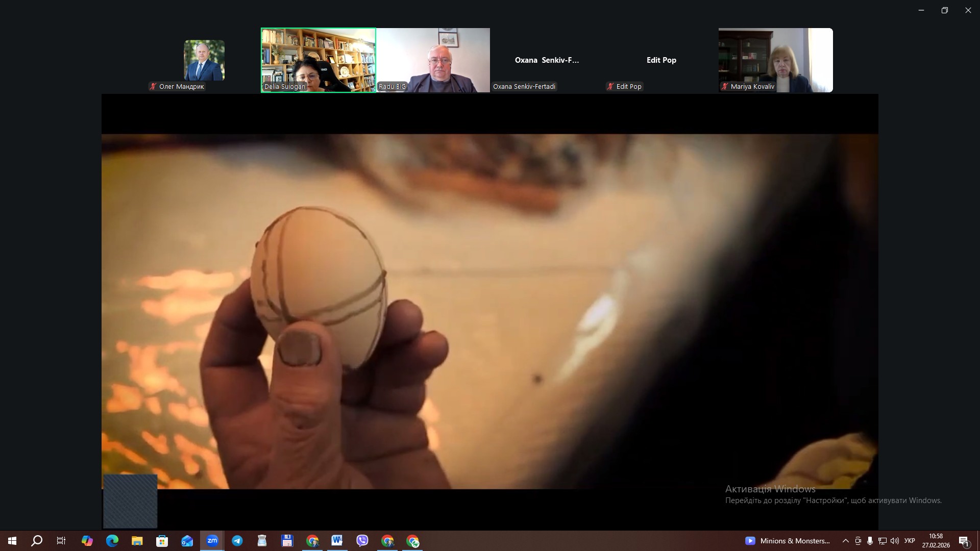The image size is (980, 551).
Task: Open the notification center with badge
Action: (x=964, y=541)
